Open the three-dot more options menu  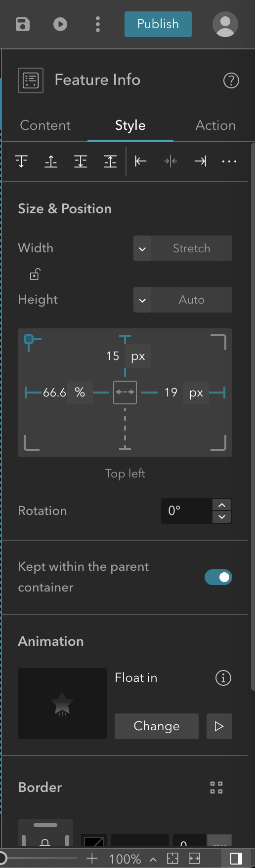click(98, 24)
